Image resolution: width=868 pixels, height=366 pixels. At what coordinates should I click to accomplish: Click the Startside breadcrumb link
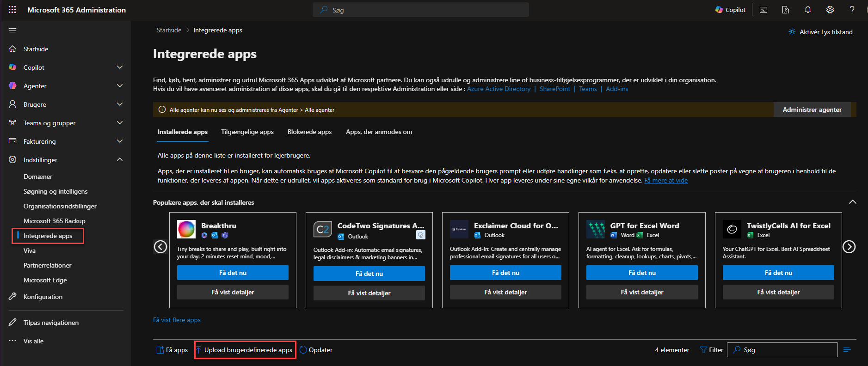click(169, 30)
